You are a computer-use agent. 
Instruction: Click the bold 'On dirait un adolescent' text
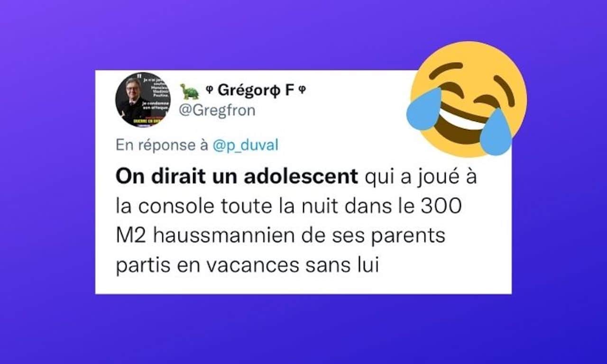pyautogui.click(x=237, y=177)
